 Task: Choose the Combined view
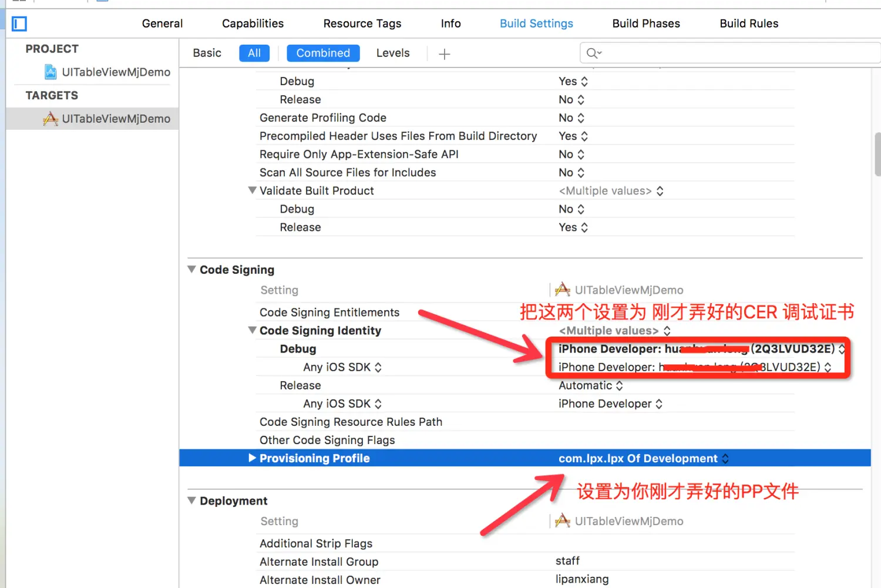click(323, 53)
